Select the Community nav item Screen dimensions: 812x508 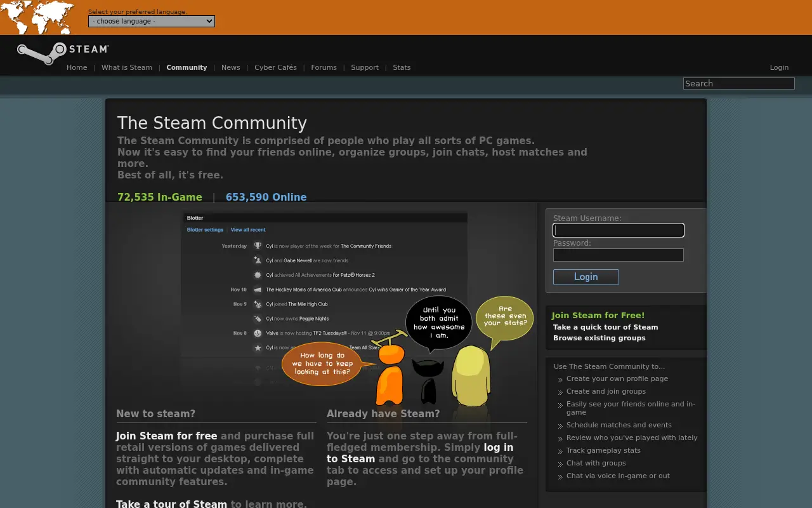[187, 67]
